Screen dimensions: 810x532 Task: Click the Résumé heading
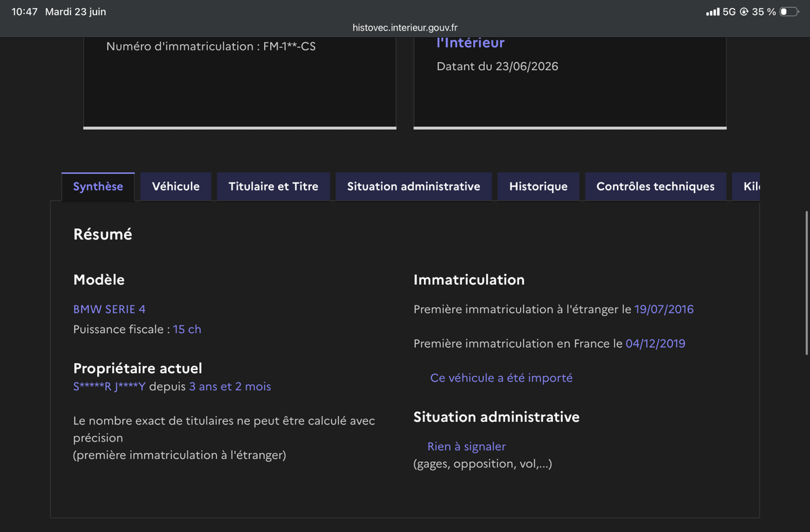click(x=103, y=234)
